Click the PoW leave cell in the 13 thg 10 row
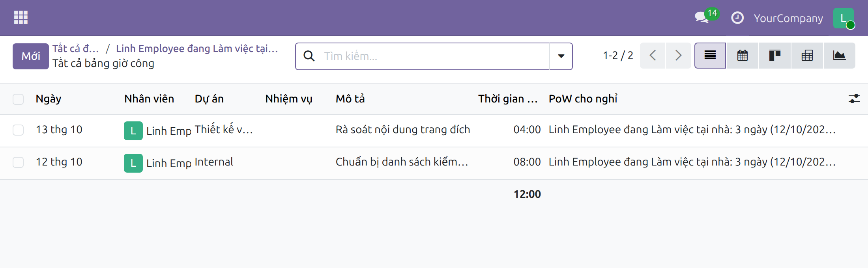Image resolution: width=868 pixels, height=268 pixels. [x=692, y=130]
